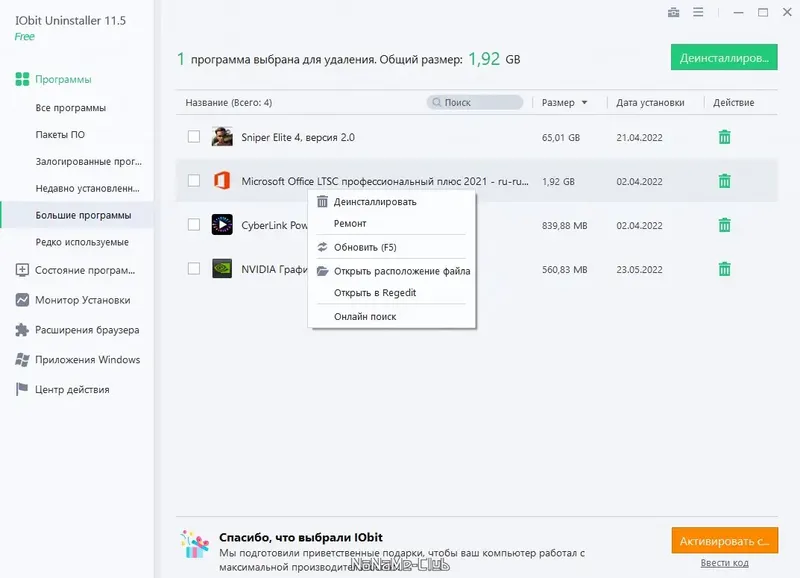Viewport: 800px width, 578px height.
Task: Check the CyberLink program checkbox
Action: point(194,225)
